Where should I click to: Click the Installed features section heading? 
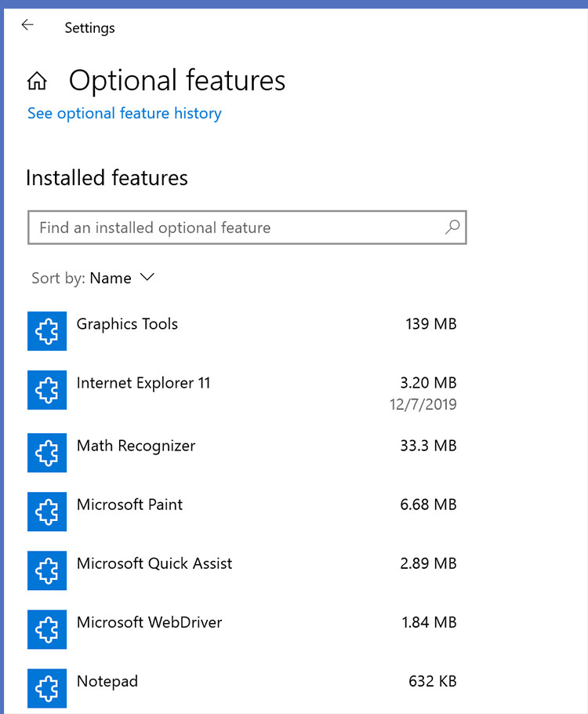107,177
